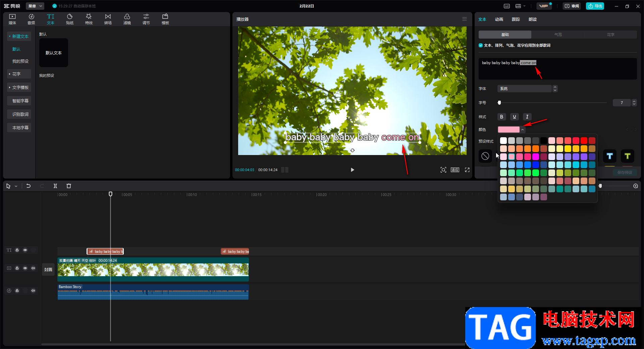Viewport: 644px width, 349px height.
Task: Click the VIP badge
Action: [544, 6]
